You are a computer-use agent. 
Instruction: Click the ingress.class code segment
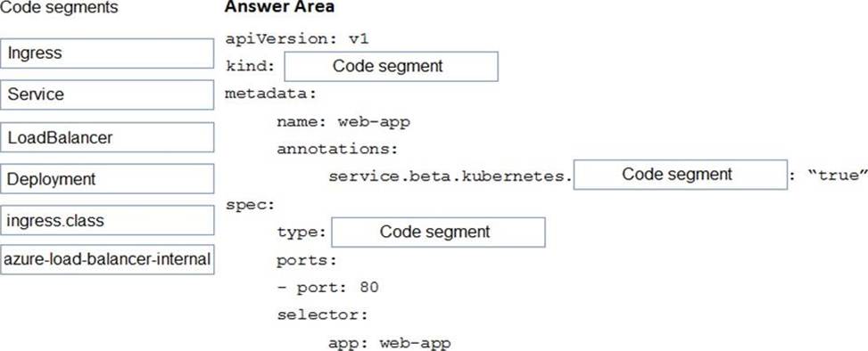(x=107, y=220)
